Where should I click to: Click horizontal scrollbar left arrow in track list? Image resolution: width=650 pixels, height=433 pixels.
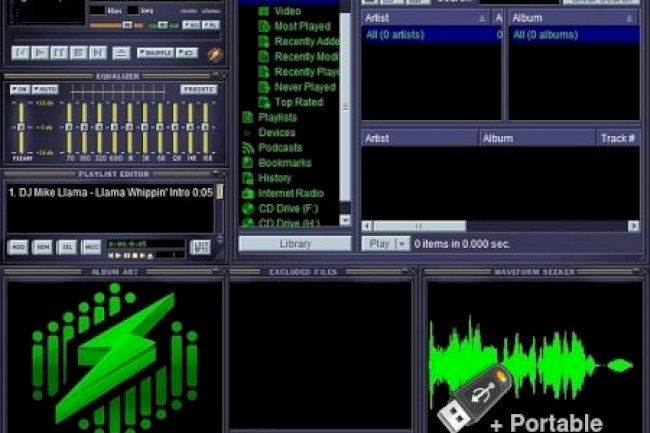point(367,226)
